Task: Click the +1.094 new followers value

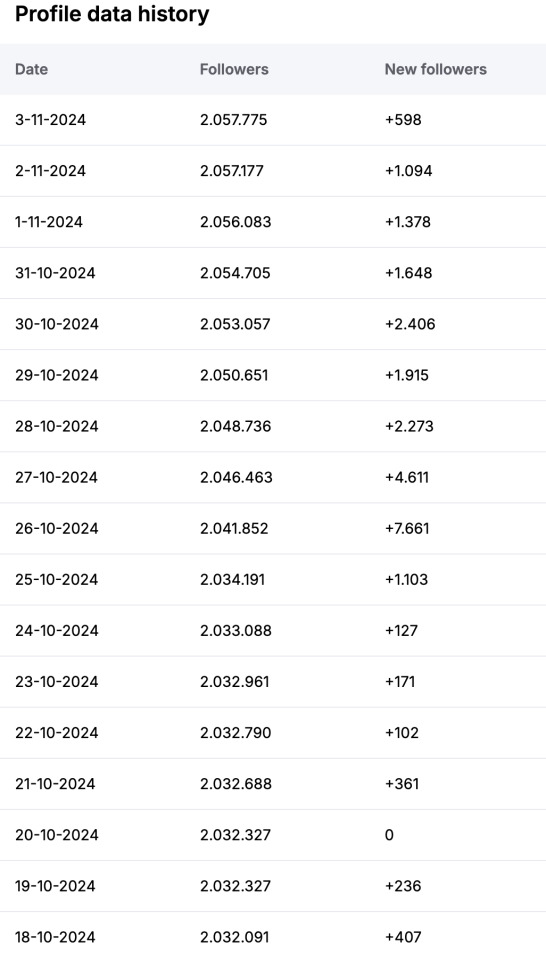Action: (408, 171)
